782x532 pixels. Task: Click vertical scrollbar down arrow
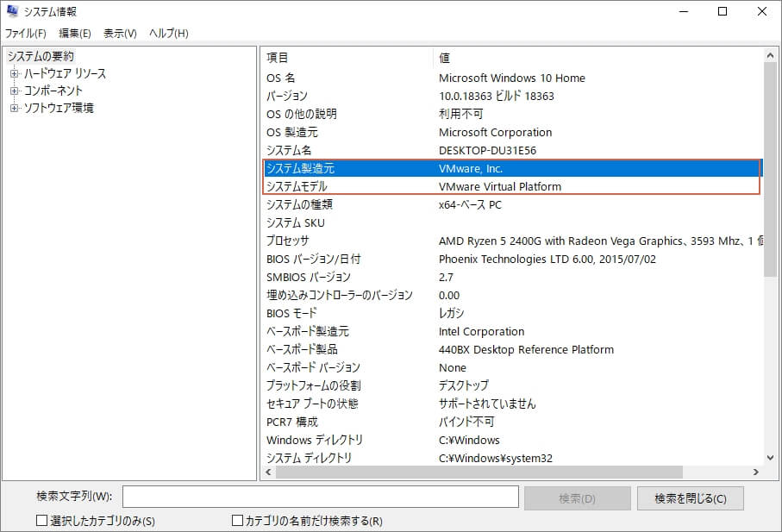click(x=770, y=457)
